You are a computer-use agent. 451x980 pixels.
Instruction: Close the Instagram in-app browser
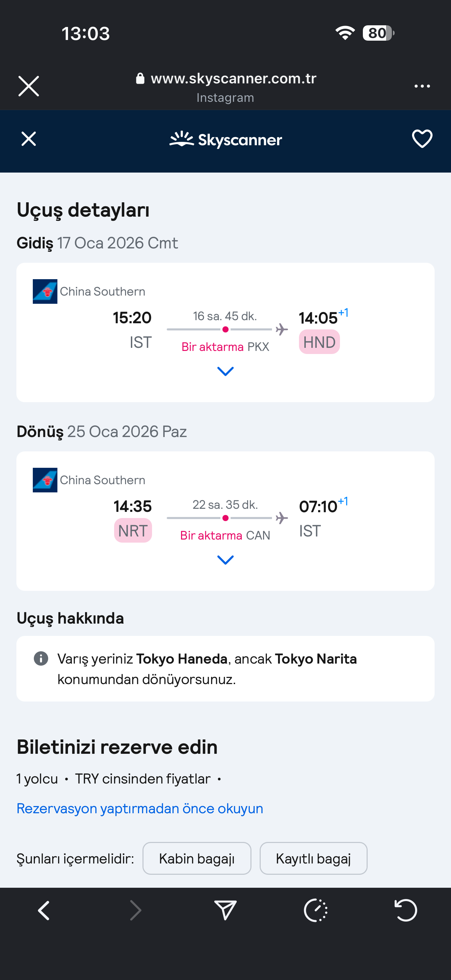28,86
